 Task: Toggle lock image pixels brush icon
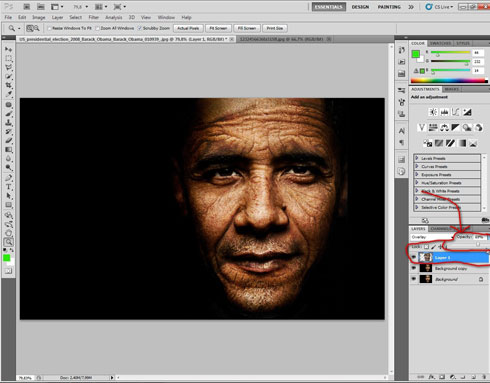pyautogui.click(x=433, y=247)
